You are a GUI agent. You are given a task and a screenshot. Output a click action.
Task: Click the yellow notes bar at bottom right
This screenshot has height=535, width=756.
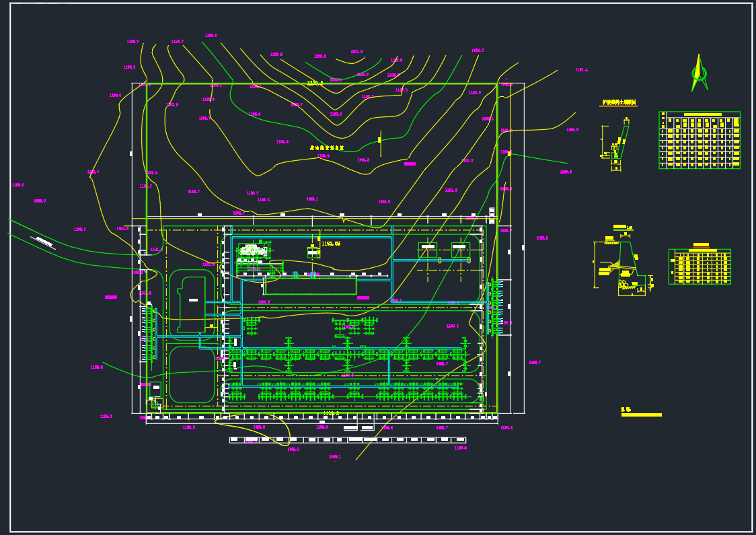(641, 415)
